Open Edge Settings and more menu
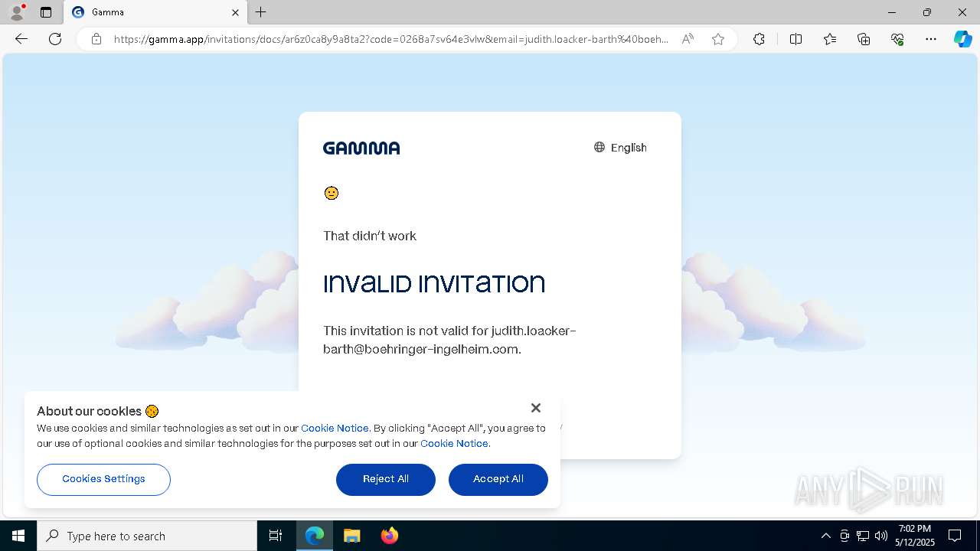This screenshot has width=980, height=551. [931, 39]
